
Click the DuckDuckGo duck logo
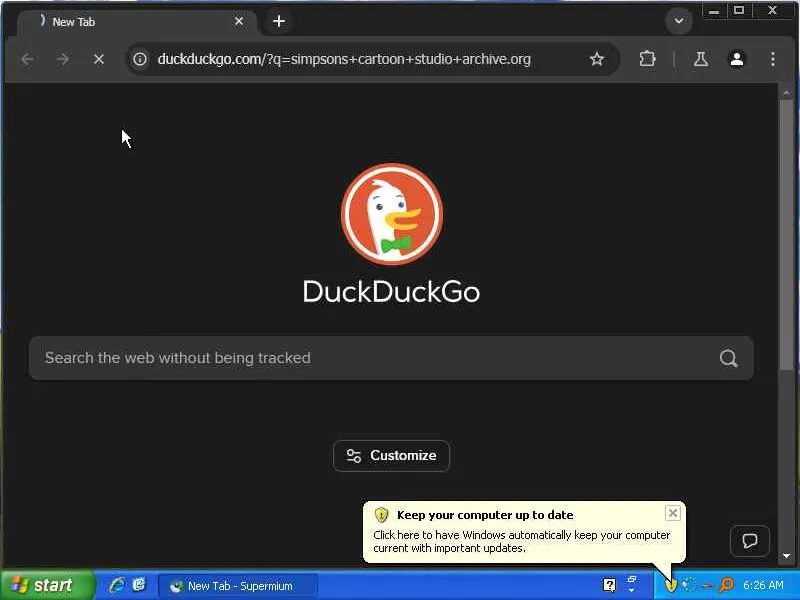click(392, 214)
